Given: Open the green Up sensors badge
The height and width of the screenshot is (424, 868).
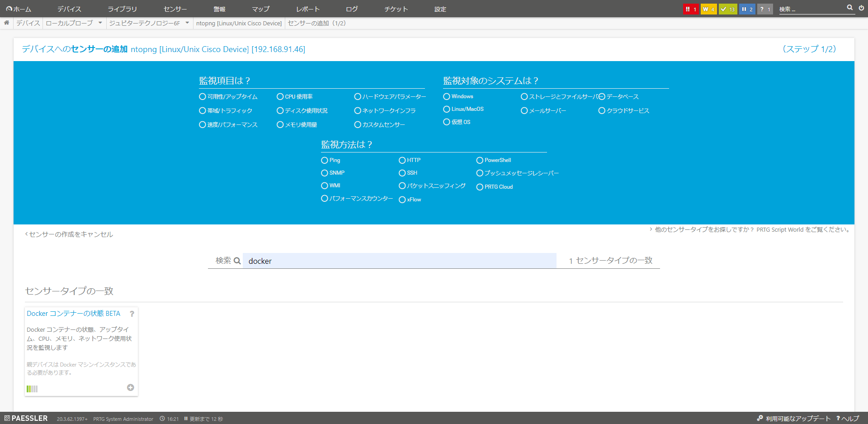Looking at the screenshot, I should [x=728, y=9].
